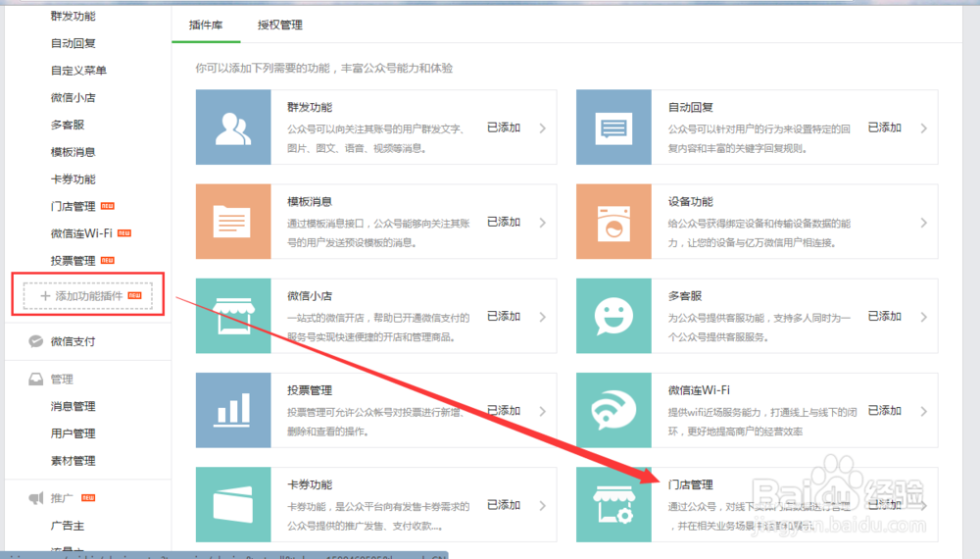980x559 pixels.
Task: Expand the 自动回复 card chevron arrow
Action: [x=924, y=128]
